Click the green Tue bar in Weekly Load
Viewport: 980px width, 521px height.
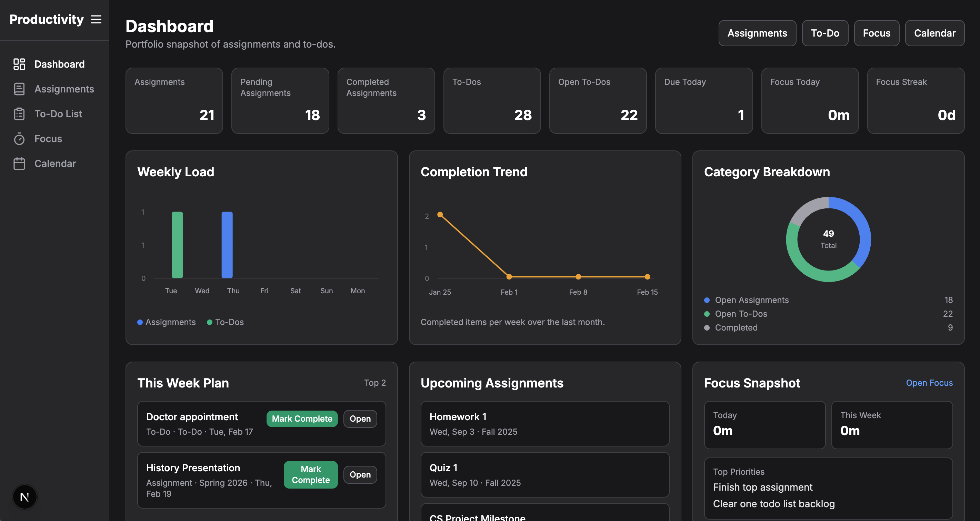[x=177, y=245]
